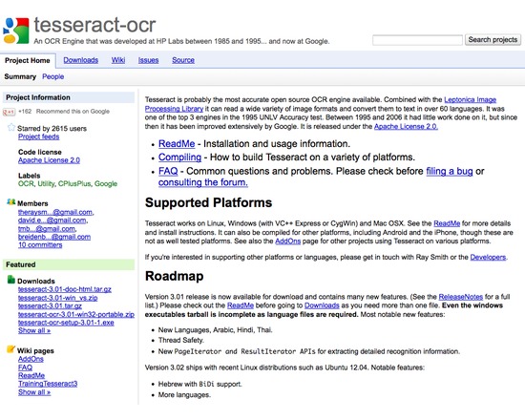The width and height of the screenshot is (525, 420).
Task: Open the FAQ wiki page in sidebar
Action: point(25,367)
